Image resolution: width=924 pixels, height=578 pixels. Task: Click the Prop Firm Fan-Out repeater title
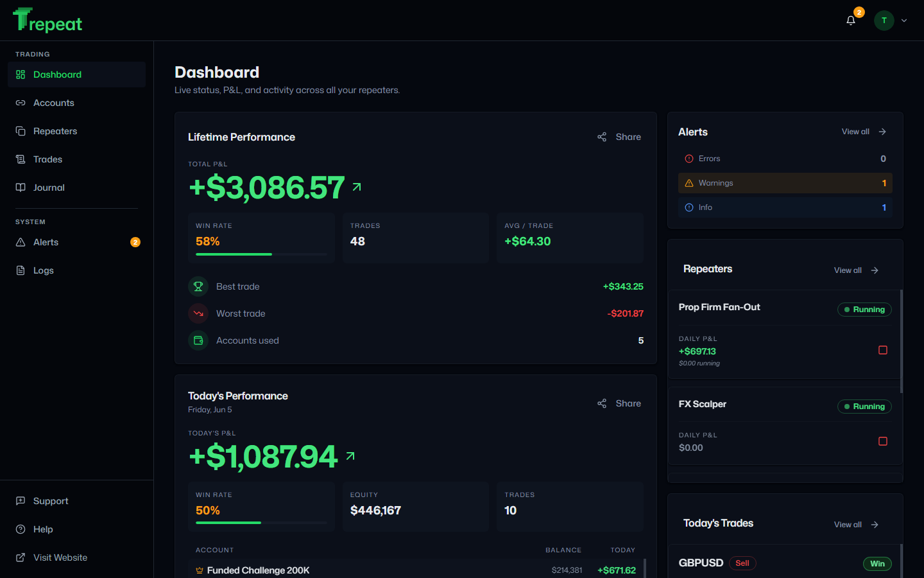click(719, 307)
